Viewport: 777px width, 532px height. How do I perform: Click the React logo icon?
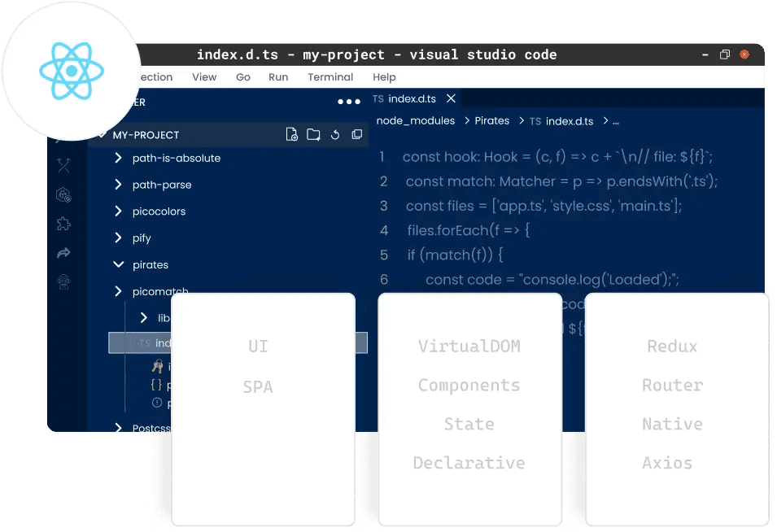[72, 71]
